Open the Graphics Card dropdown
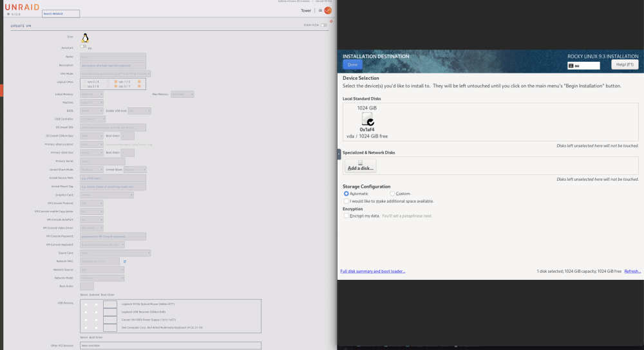The height and width of the screenshot is (350, 644). pyautogui.click(x=107, y=195)
